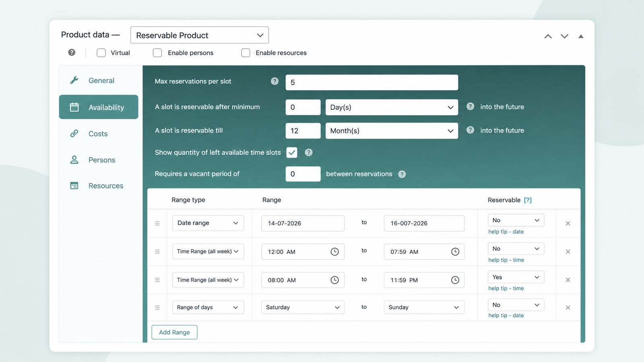The width and height of the screenshot is (644, 362).
Task: Click drag handle of 12:00 AM time range row
Action: point(157,252)
